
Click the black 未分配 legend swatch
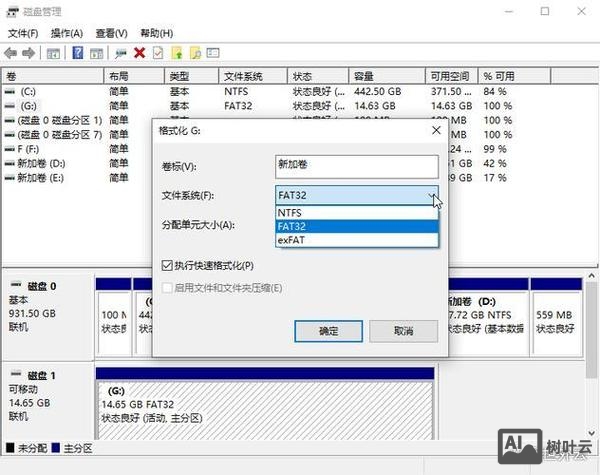click(x=10, y=447)
